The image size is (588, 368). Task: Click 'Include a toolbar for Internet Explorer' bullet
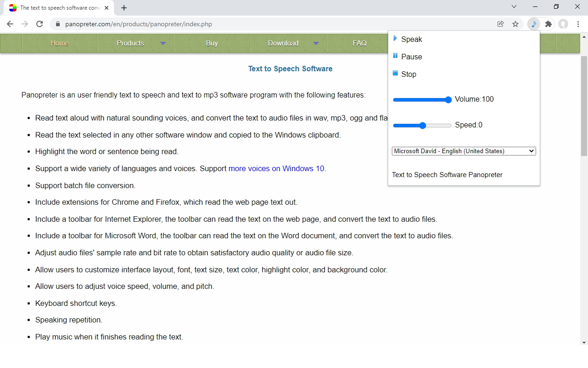tap(236, 219)
